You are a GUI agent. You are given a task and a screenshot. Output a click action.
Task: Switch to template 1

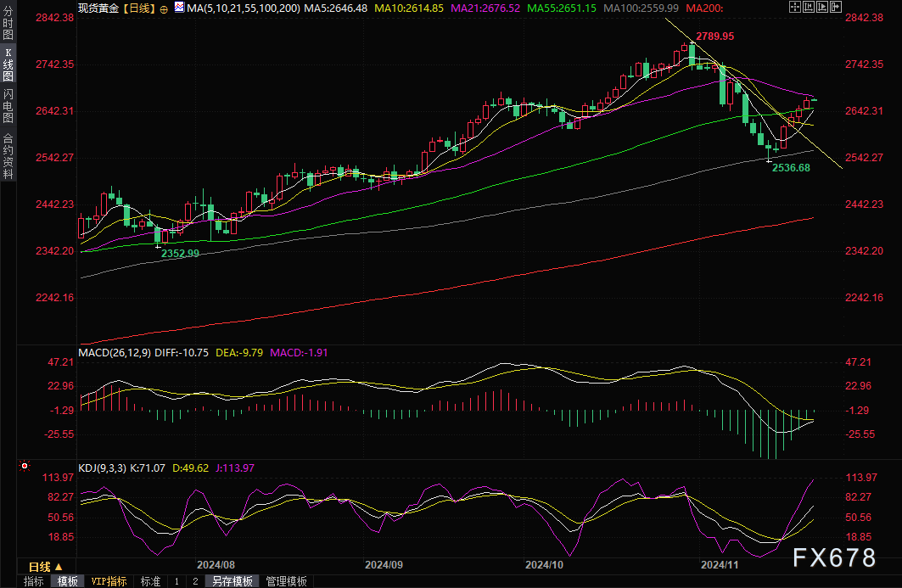pyautogui.click(x=176, y=581)
